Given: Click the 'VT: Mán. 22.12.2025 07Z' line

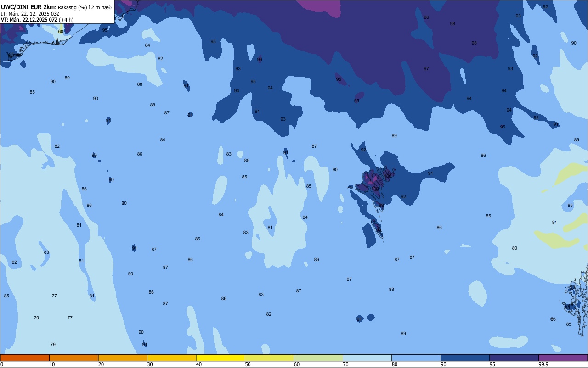Looking at the screenshot, I should (30, 20).
